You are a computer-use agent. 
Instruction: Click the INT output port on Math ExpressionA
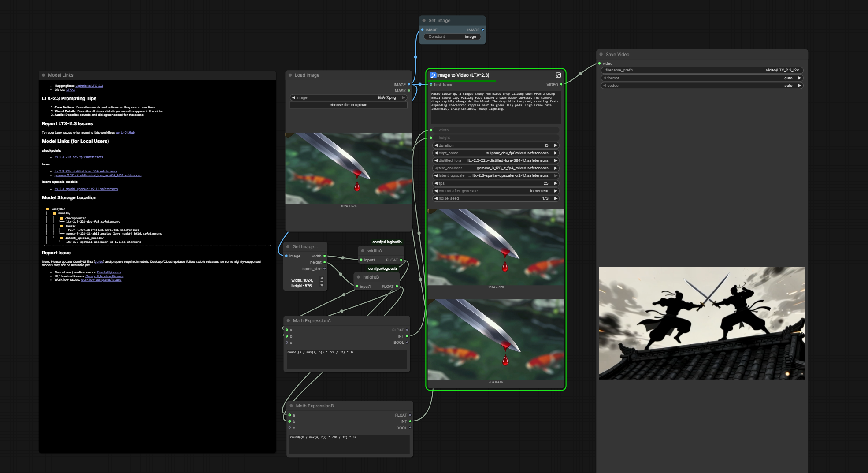click(407, 336)
